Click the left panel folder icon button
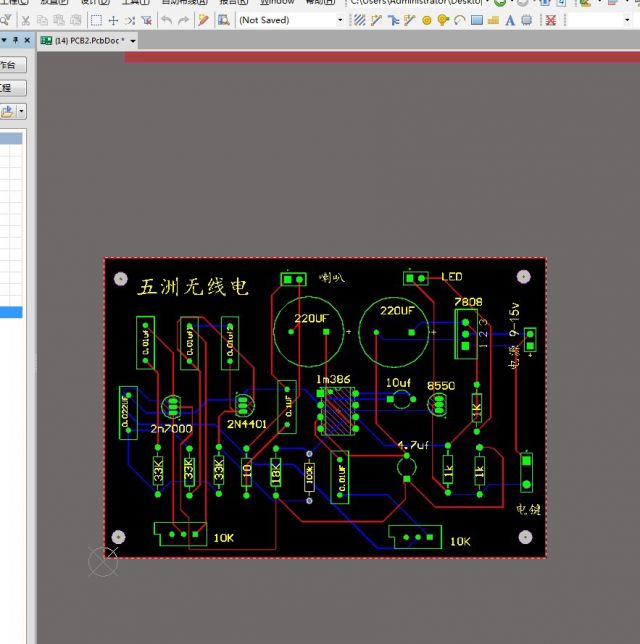The height and width of the screenshot is (644, 640). pos(8,111)
